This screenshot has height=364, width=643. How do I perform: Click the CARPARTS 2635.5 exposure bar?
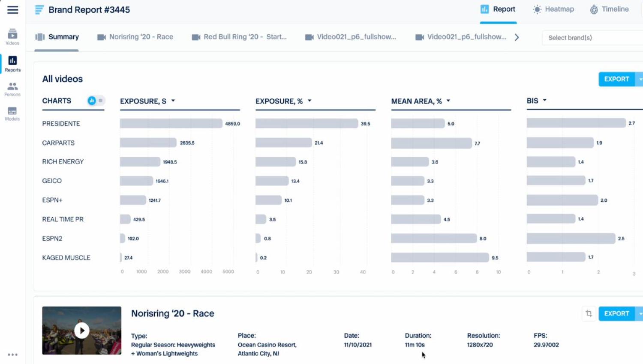[148, 143]
